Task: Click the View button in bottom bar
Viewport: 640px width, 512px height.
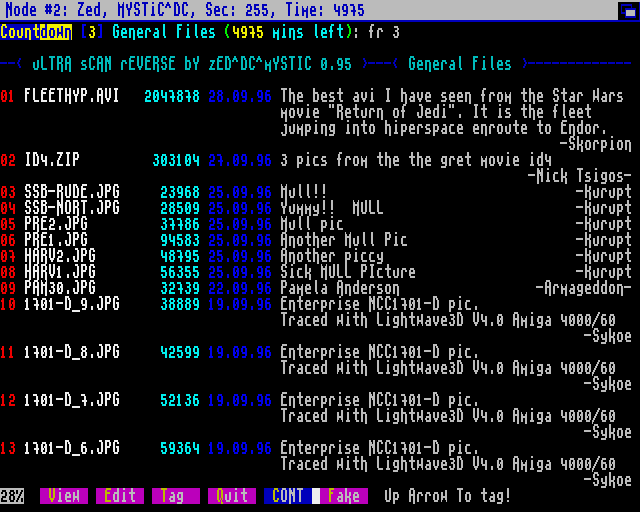Action: (x=63, y=496)
